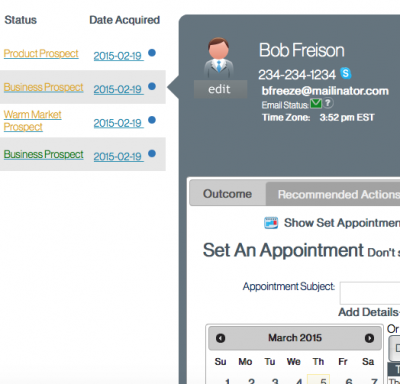Click the calendar icon beside Show Set Appointments

click(x=271, y=223)
